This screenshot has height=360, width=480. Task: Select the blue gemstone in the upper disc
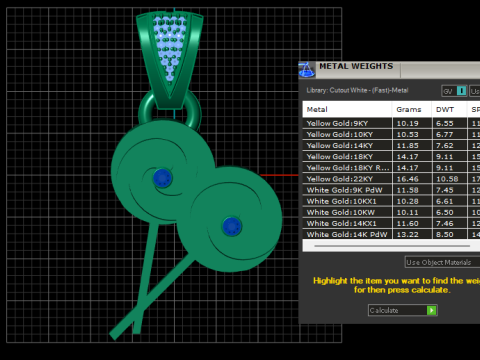[x=162, y=178]
